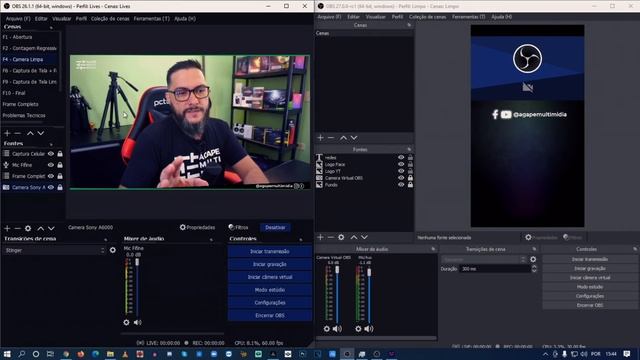
Task: Move source up in right Fontes toolbar
Action: (x=354, y=237)
